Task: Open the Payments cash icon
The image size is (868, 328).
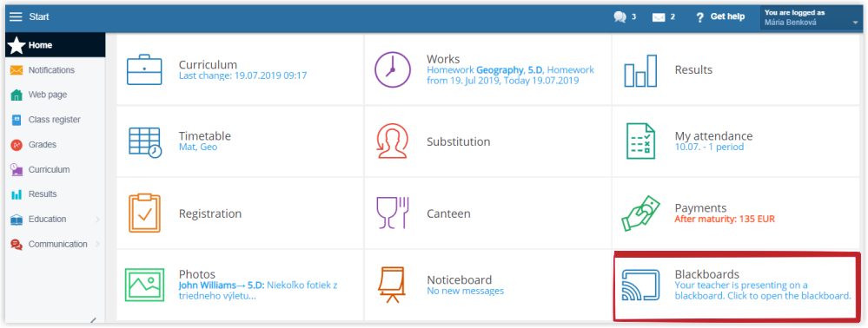Action: [640, 213]
